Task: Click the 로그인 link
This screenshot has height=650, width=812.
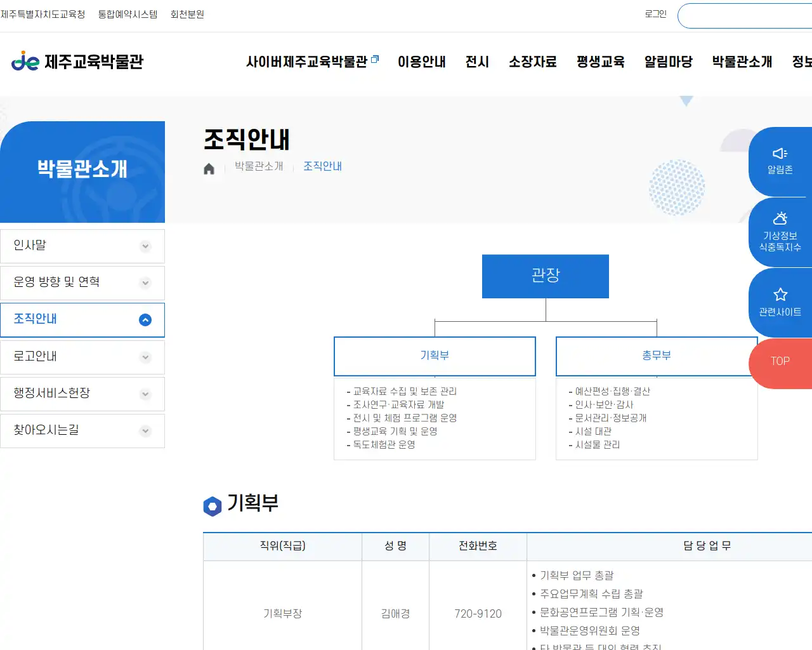Action: pos(656,14)
